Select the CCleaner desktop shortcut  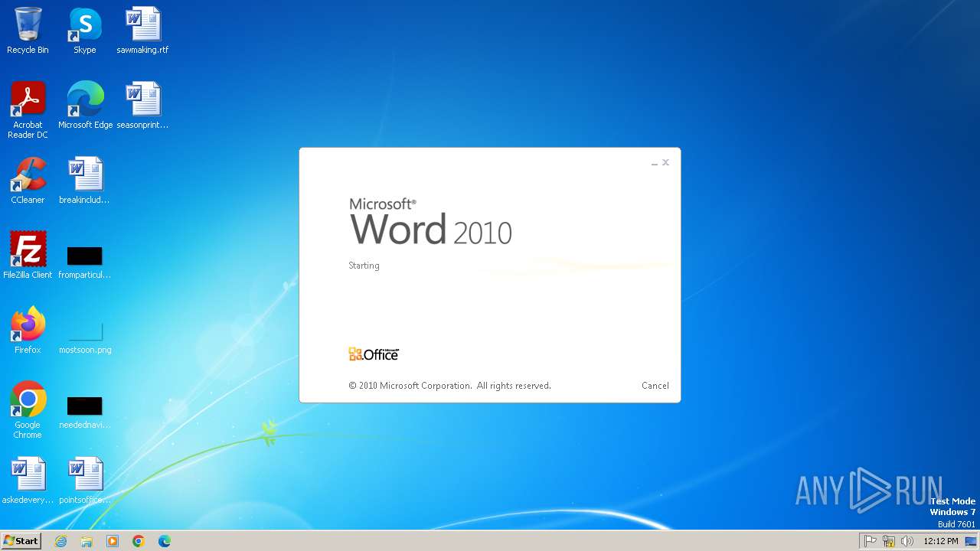click(x=28, y=181)
